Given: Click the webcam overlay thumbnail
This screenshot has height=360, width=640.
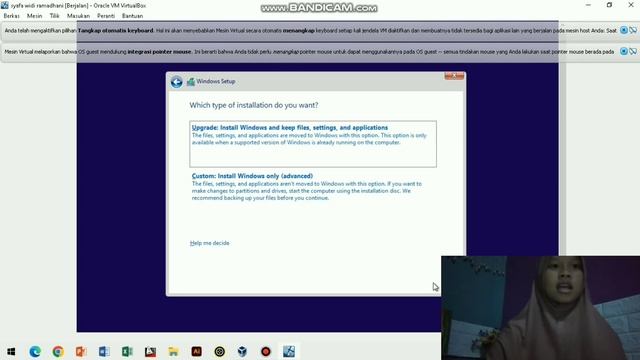Looking at the screenshot, I should click(540, 308).
